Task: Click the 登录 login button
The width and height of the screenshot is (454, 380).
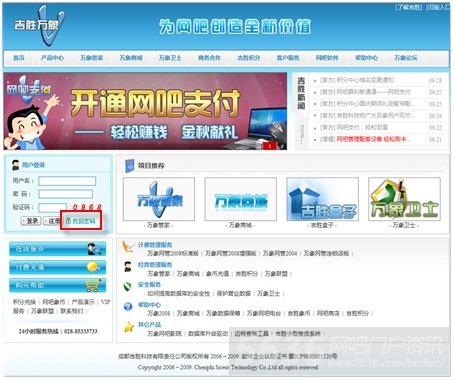Action: pos(31,221)
